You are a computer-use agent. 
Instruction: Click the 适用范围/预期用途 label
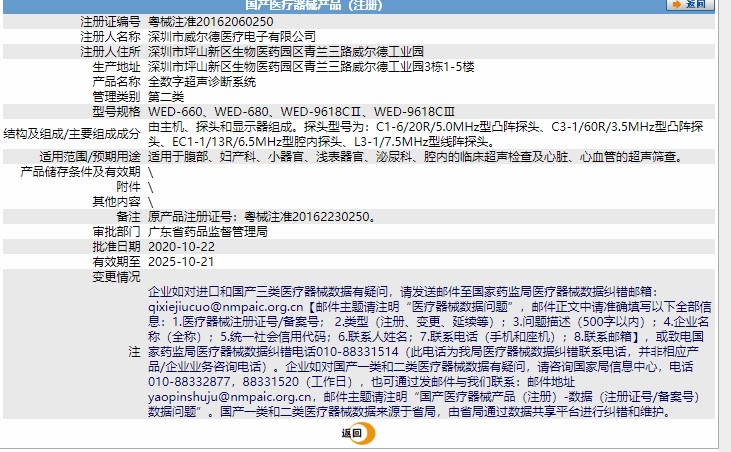coord(90,157)
